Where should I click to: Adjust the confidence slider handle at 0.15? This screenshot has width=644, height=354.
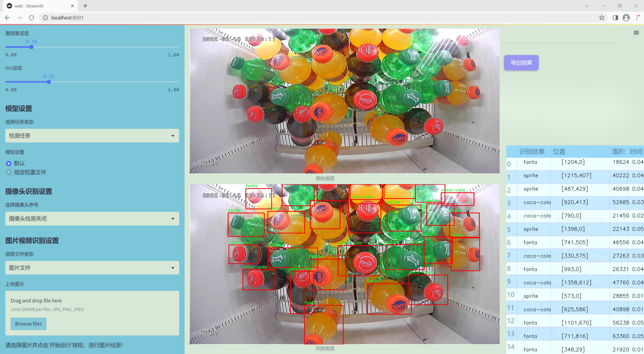(x=32, y=47)
